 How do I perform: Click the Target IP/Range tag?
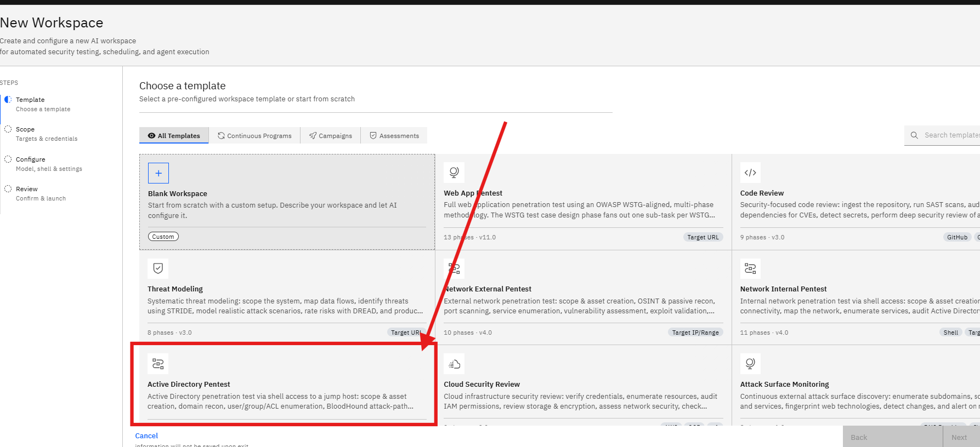click(695, 333)
